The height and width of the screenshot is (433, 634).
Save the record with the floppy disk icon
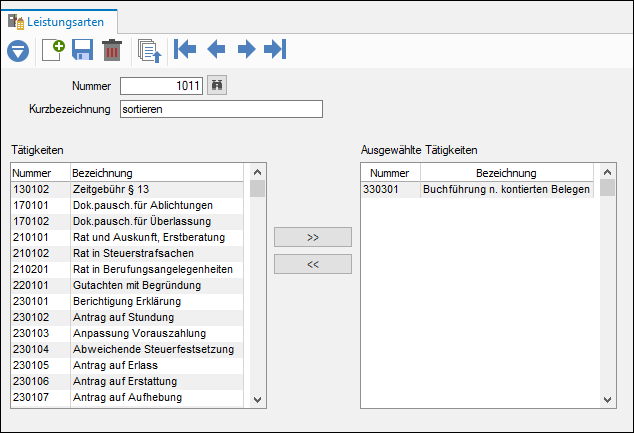(82, 50)
